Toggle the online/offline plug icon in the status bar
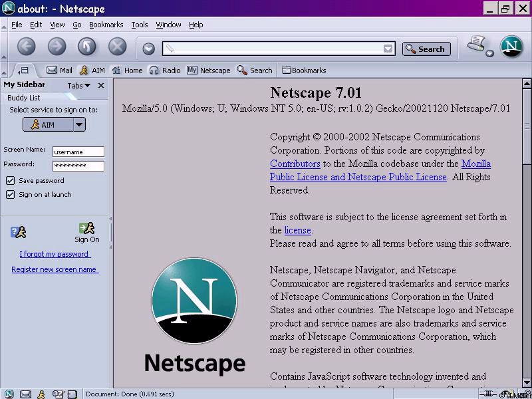532x399 pixels. [488, 394]
